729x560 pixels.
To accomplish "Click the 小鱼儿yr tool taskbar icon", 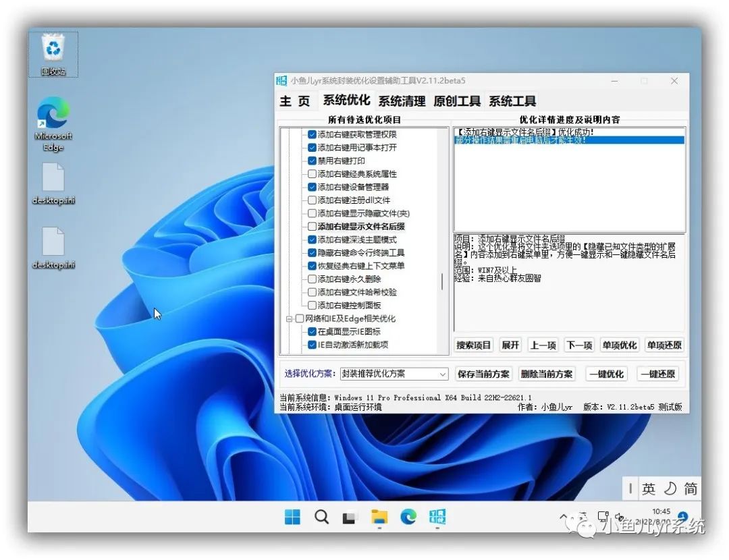I will click(437, 517).
